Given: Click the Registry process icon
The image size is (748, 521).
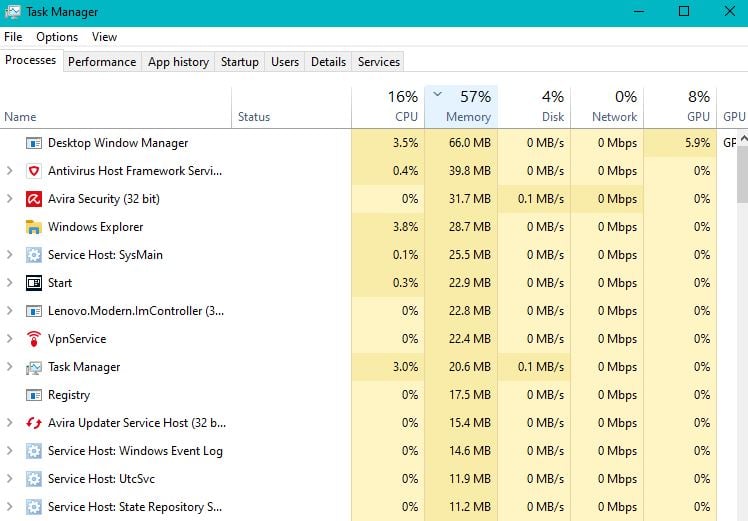Looking at the screenshot, I should pyautogui.click(x=33, y=395).
